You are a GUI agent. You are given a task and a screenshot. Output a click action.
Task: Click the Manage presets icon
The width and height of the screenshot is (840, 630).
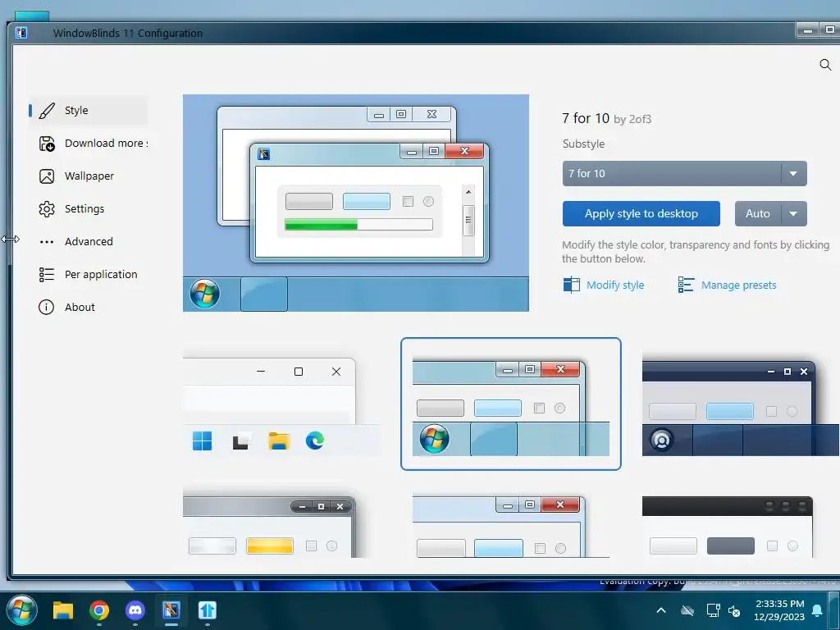click(686, 285)
